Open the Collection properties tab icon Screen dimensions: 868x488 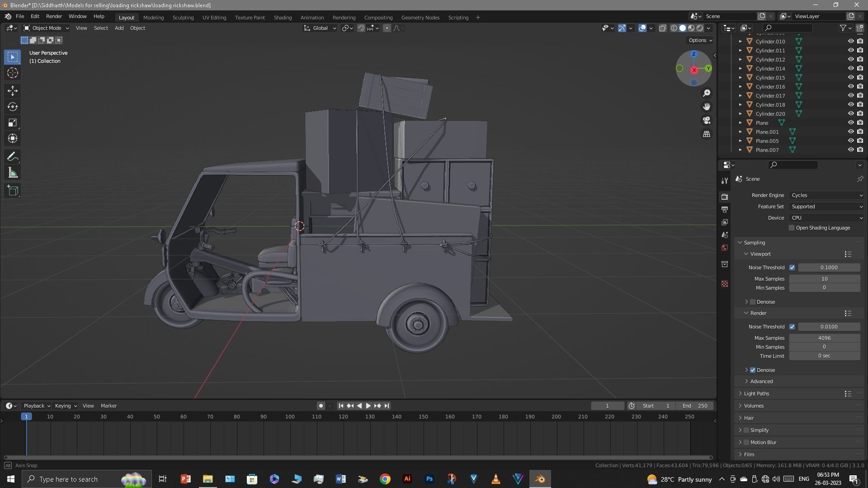point(725,264)
